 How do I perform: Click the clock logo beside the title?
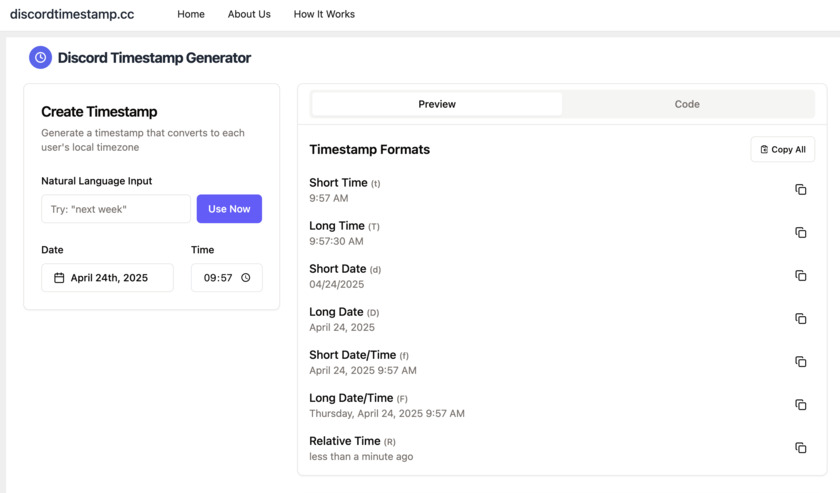click(x=40, y=58)
